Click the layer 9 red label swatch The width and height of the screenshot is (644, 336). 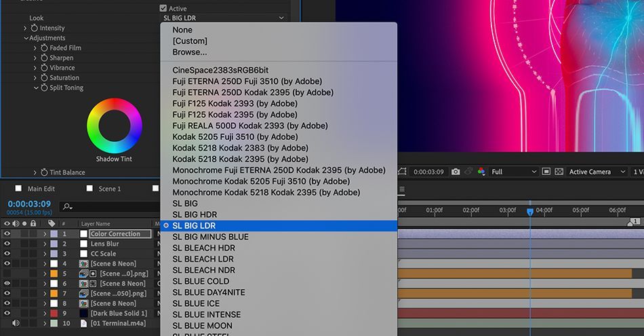pyautogui.click(x=54, y=314)
